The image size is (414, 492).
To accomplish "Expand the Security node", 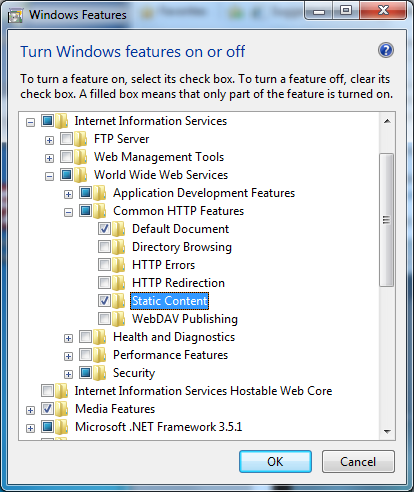I will (68, 374).
